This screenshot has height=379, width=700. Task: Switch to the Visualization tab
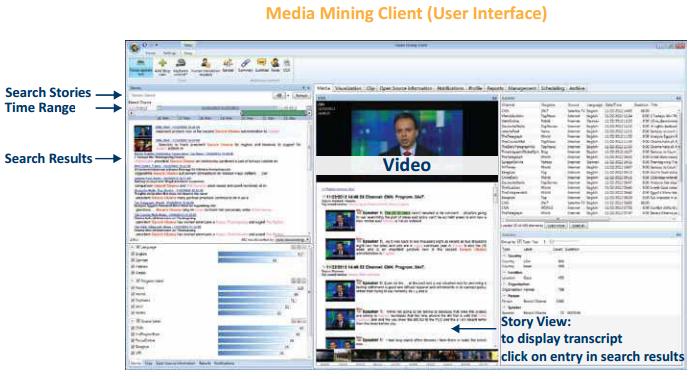pyautogui.click(x=348, y=88)
